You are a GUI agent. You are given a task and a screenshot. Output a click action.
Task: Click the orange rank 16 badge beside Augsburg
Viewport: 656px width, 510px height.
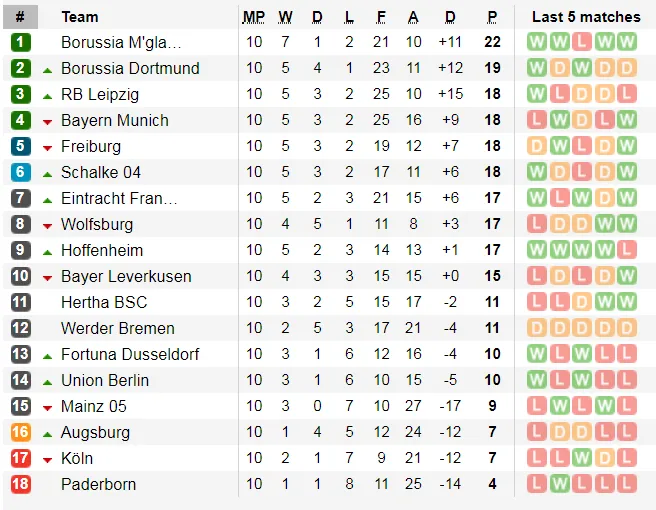[21, 432]
